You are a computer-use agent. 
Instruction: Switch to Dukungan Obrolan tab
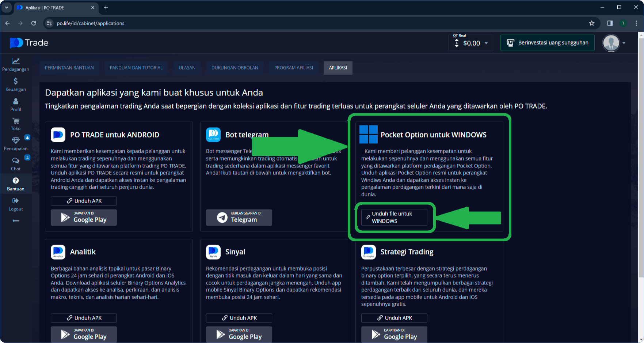[235, 68]
